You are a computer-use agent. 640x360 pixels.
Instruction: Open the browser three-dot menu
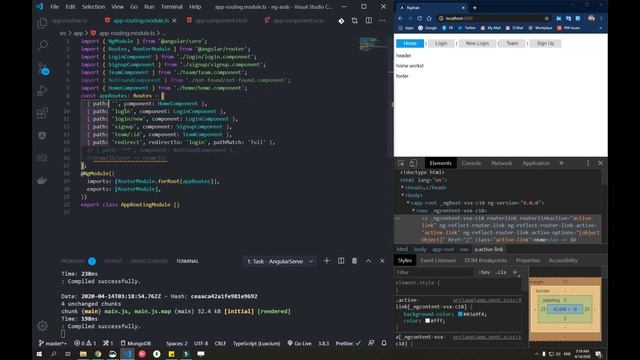pyautogui.click(x=601, y=18)
